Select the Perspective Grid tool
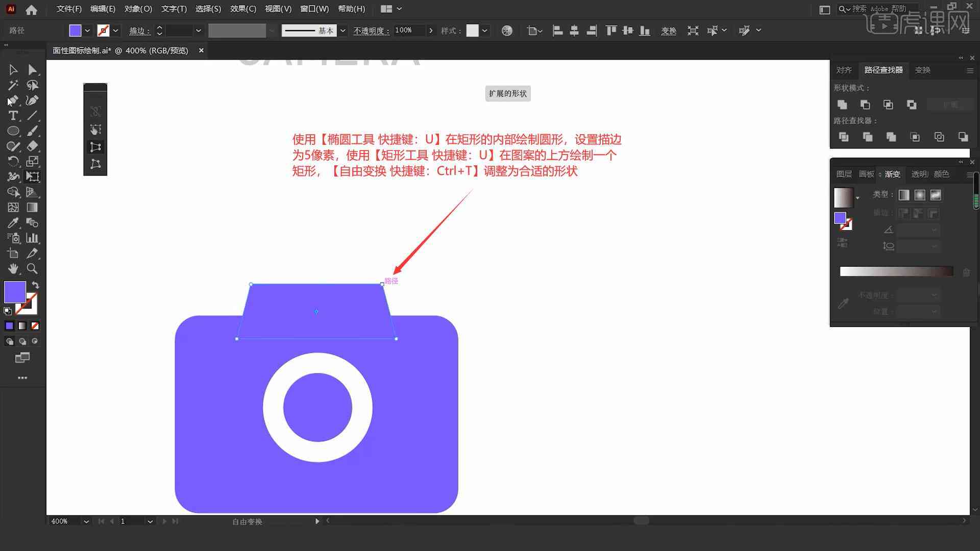 pyautogui.click(x=32, y=192)
